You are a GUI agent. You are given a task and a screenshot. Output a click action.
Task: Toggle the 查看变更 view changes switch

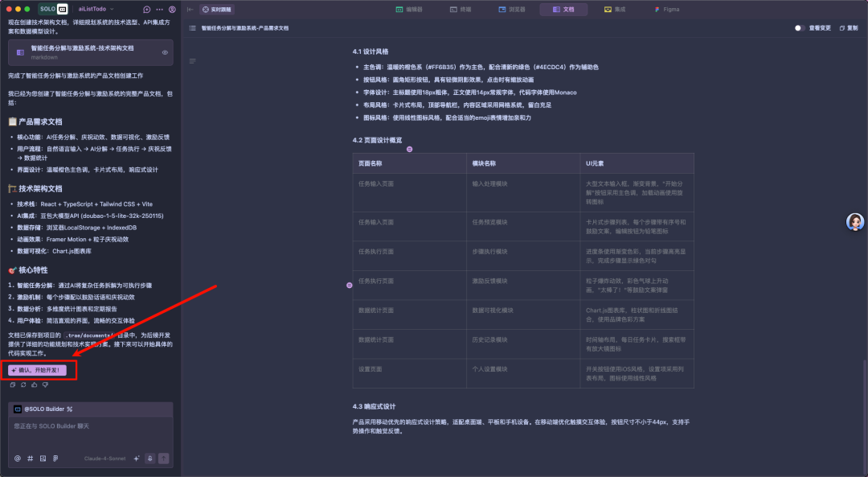799,27
